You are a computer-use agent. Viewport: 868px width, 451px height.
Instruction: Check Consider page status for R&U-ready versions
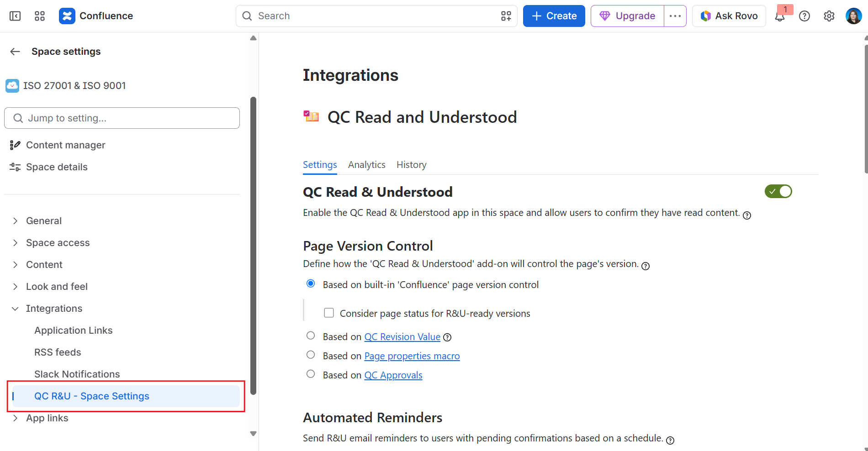[x=329, y=313]
